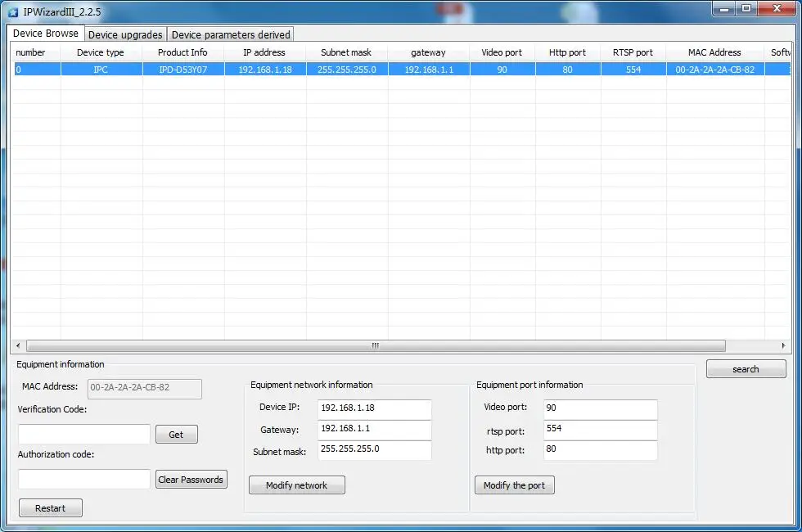The image size is (802, 532).
Task: Switch to the Device Browse tab
Action: tap(46, 34)
